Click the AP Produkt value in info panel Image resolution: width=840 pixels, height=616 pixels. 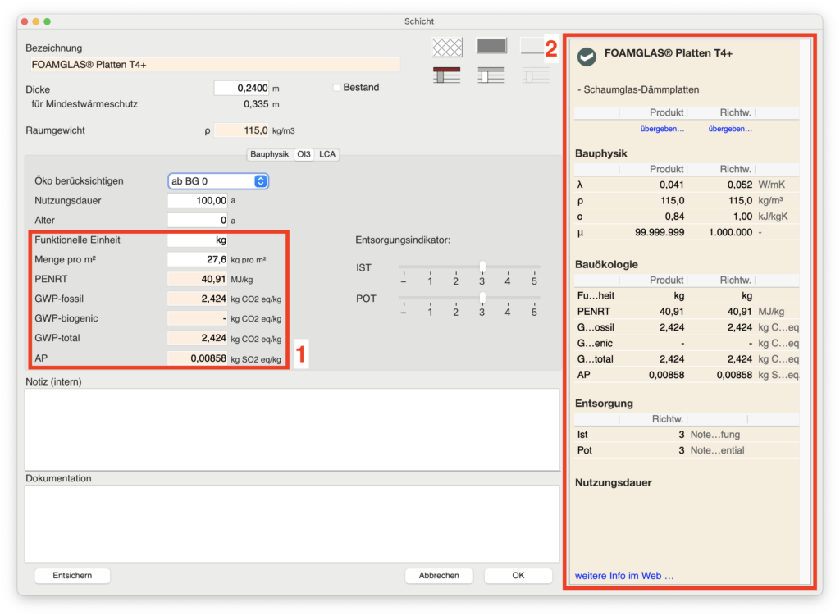coord(666,375)
